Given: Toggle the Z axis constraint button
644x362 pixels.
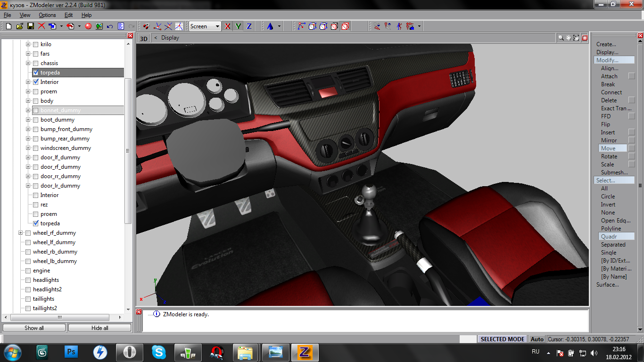Looking at the screenshot, I should coord(249,26).
